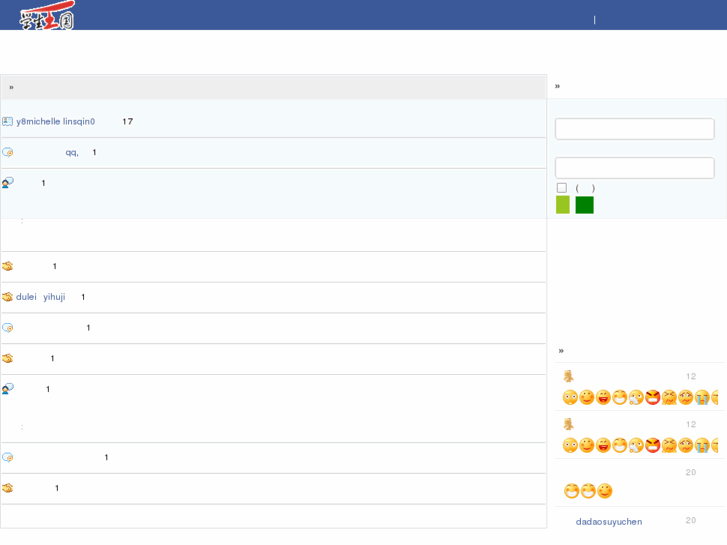Click the angry red emoji in first row
Image resolution: width=727 pixels, height=545 pixels.
click(x=653, y=397)
